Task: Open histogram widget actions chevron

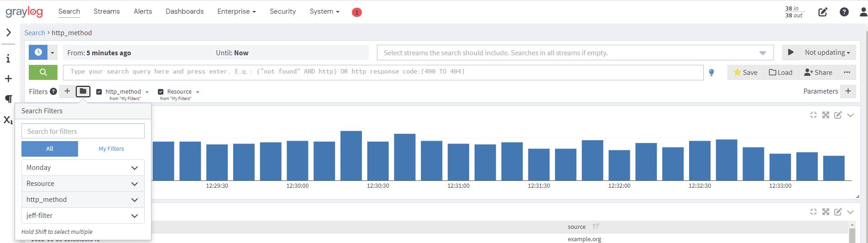Action: coord(851,115)
